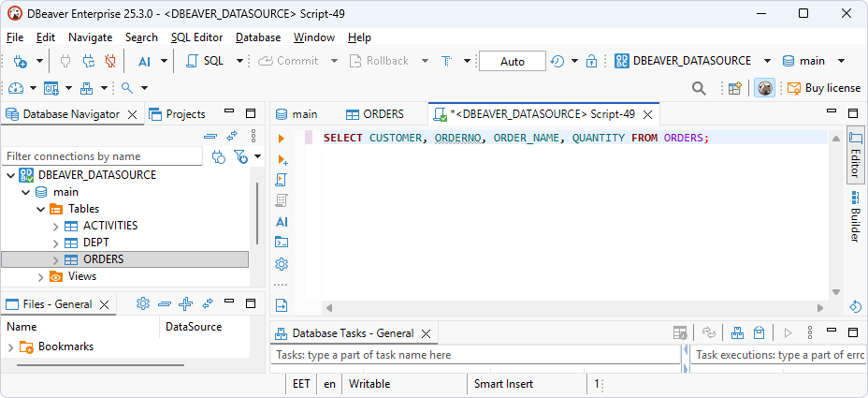868x398 pixels.
Task: Close the Script-49 editor tab
Action: [x=647, y=115]
